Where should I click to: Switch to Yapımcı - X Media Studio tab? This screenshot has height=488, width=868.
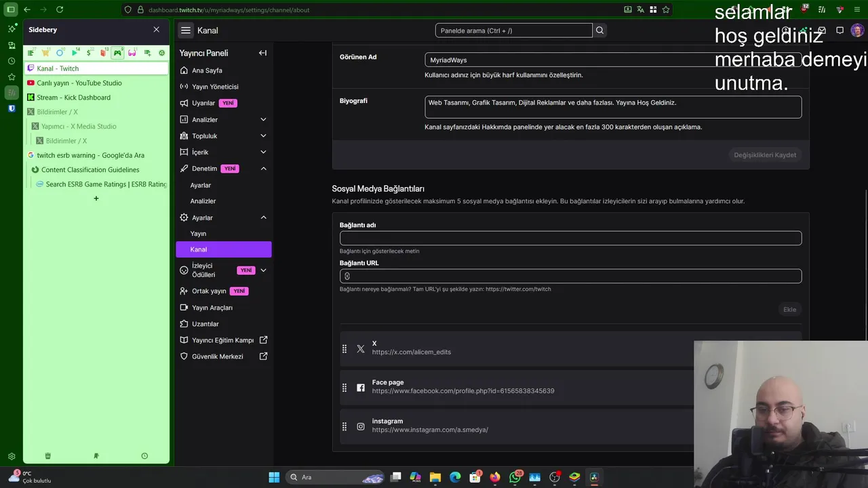[100, 126]
